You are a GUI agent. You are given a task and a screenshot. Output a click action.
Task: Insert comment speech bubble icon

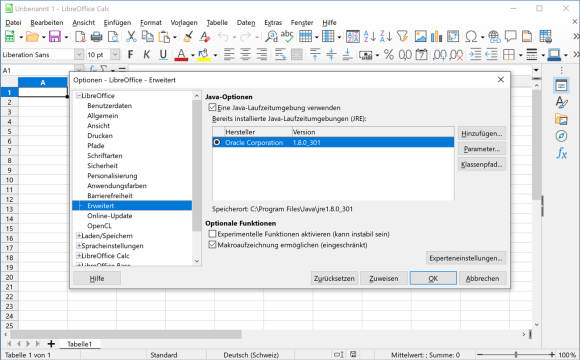[x=511, y=36]
